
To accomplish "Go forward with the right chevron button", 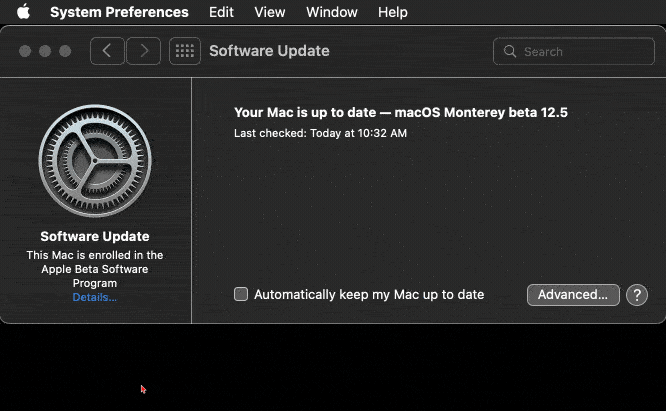I will pyautogui.click(x=144, y=51).
